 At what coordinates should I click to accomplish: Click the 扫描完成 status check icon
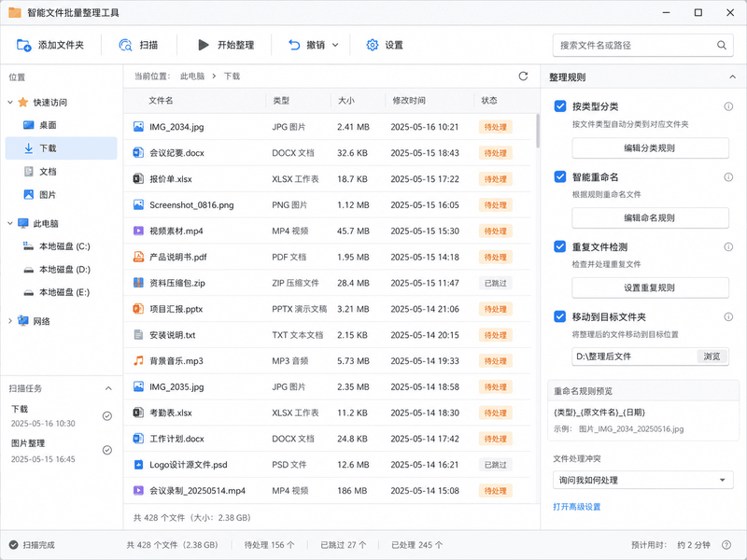14,545
